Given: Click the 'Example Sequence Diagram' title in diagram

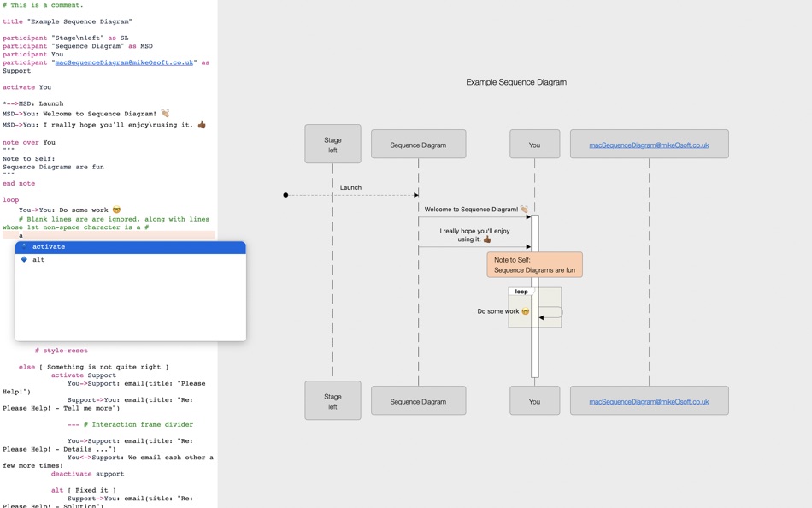Looking at the screenshot, I should pyautogui.click(x=516, y=82).
